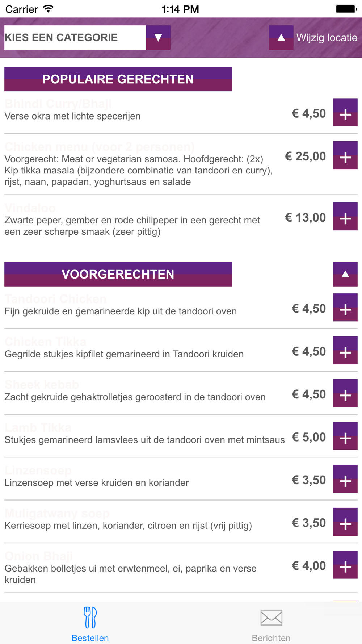Open the Vindaloo dish description
The height and width of the screenshot is (644, 362).
pos(132,226)
